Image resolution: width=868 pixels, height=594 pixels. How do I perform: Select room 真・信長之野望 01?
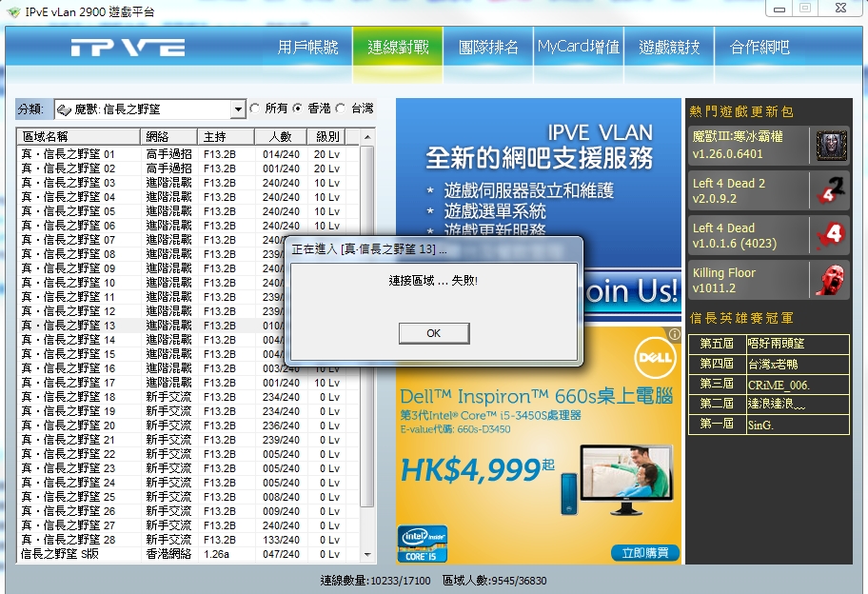[x=188, y=154]
